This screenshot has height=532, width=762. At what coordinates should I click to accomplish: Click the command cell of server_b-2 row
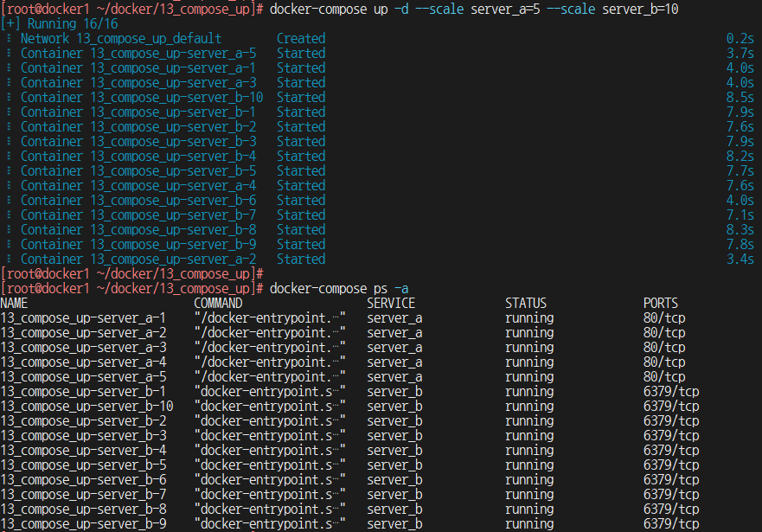point(270,420)
